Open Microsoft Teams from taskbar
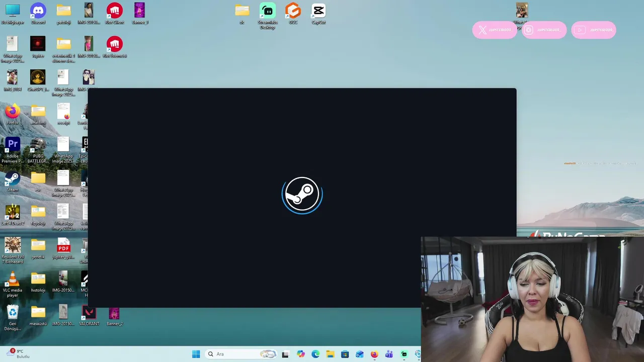Screen dimensions: 644x362 (389, 354)
